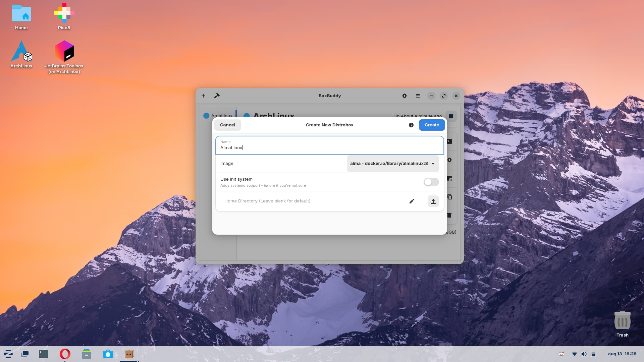The width and height of the screenshot is (644, 362).
Task: Cancel the Create New Distrobox dialog
Action: pyautogui.click(x=227, y=125)
